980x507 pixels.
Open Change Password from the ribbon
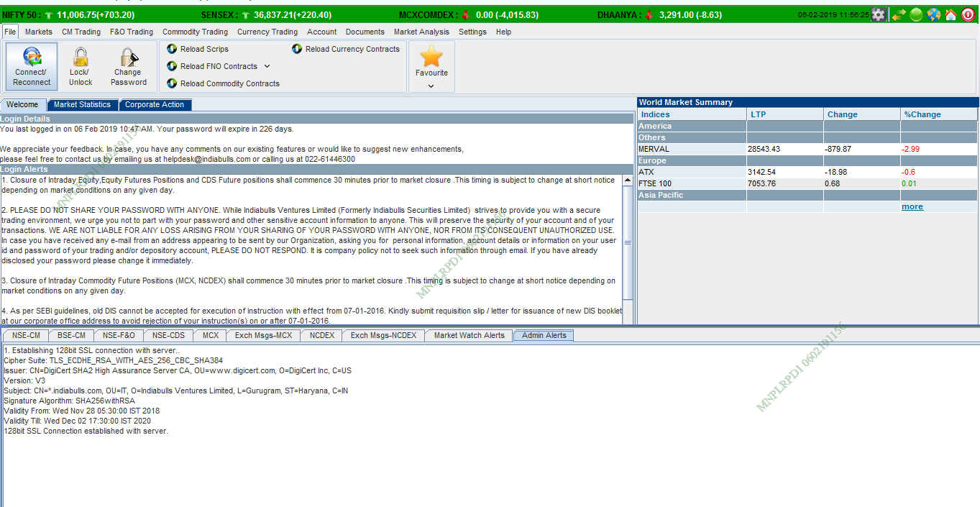129,58
